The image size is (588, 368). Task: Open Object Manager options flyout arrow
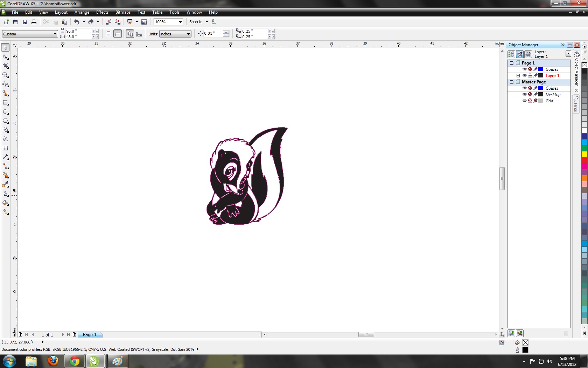coord(568,54)
